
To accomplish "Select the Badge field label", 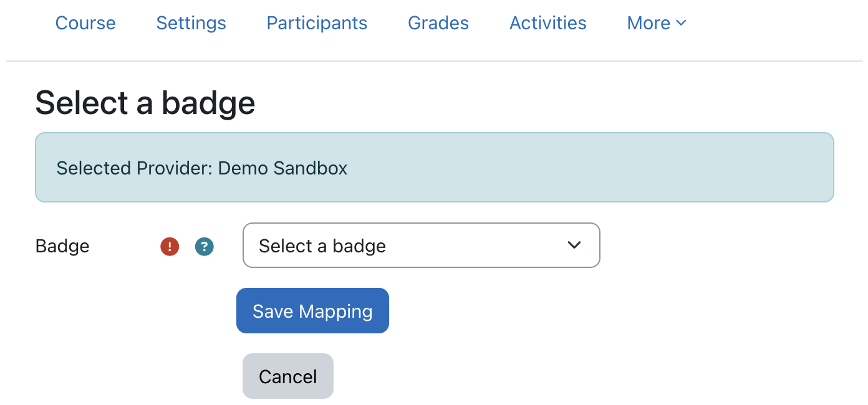I will point(62,247).
